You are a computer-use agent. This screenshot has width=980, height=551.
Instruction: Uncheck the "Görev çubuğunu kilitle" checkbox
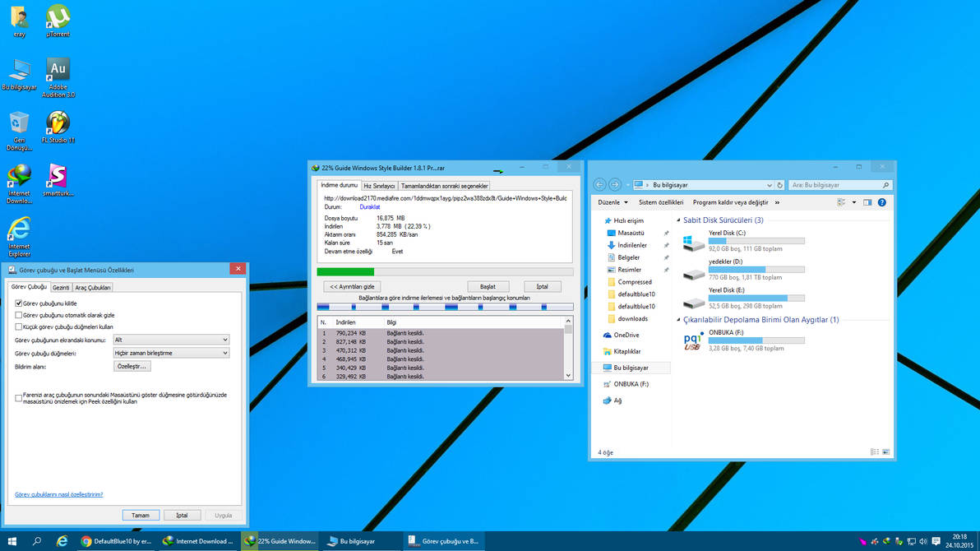19,303
